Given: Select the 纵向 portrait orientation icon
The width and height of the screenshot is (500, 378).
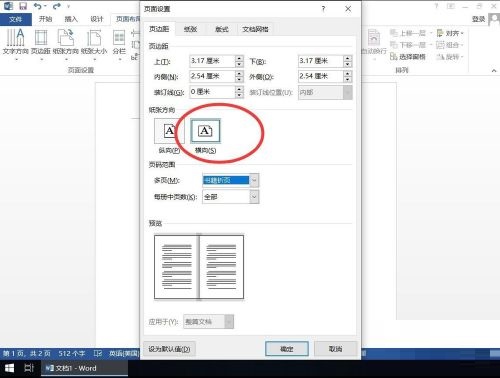Looking at the screenshot, I should (169, 131).
